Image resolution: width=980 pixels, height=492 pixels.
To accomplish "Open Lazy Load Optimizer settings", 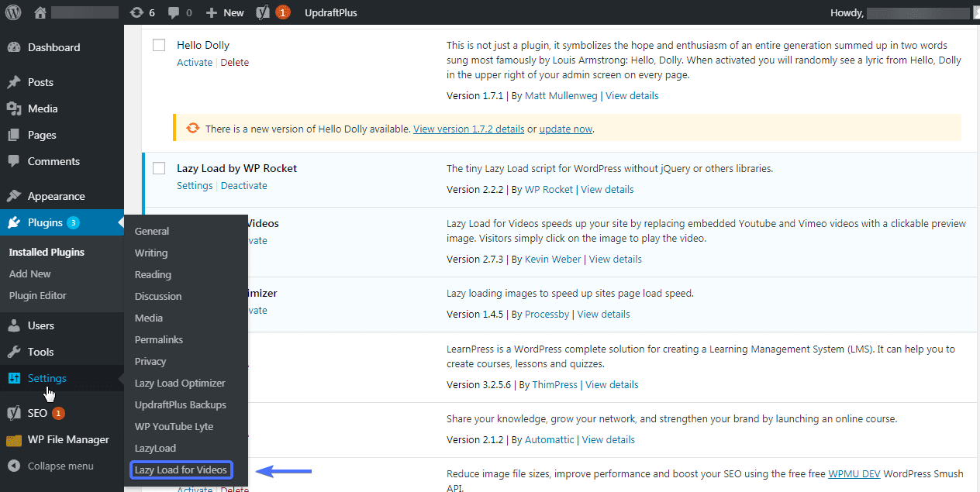I will pos(180,383).
